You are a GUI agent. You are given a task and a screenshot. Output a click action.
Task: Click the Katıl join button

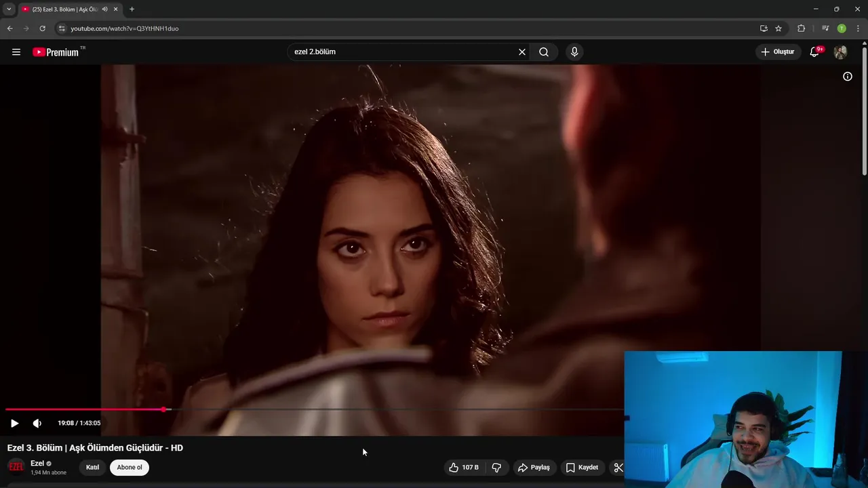pos(92,467)
